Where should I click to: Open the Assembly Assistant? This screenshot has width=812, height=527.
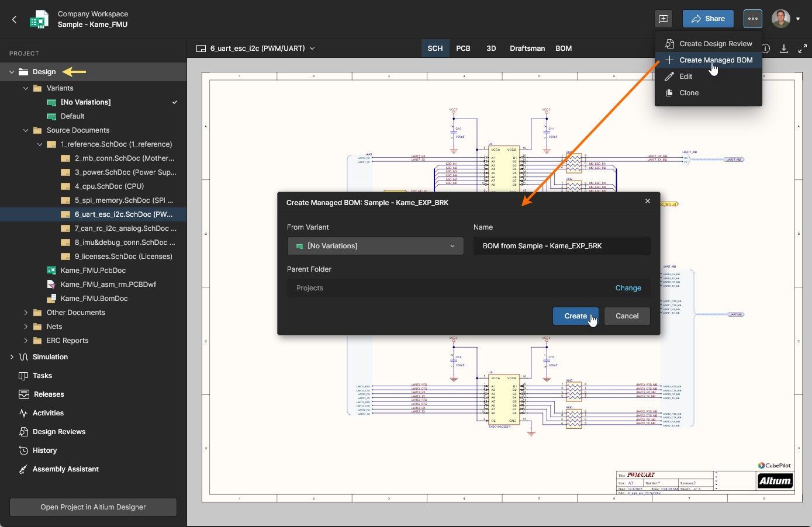coord(65,469)
